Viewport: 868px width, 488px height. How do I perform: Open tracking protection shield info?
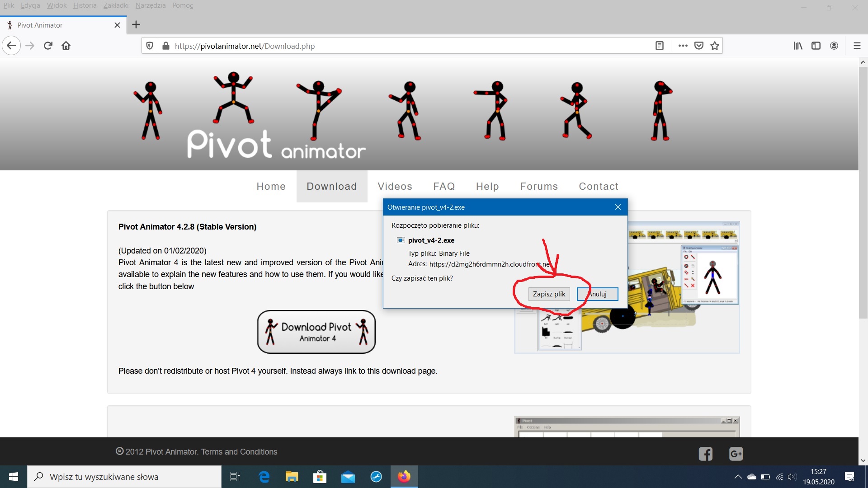coord(150,46)
